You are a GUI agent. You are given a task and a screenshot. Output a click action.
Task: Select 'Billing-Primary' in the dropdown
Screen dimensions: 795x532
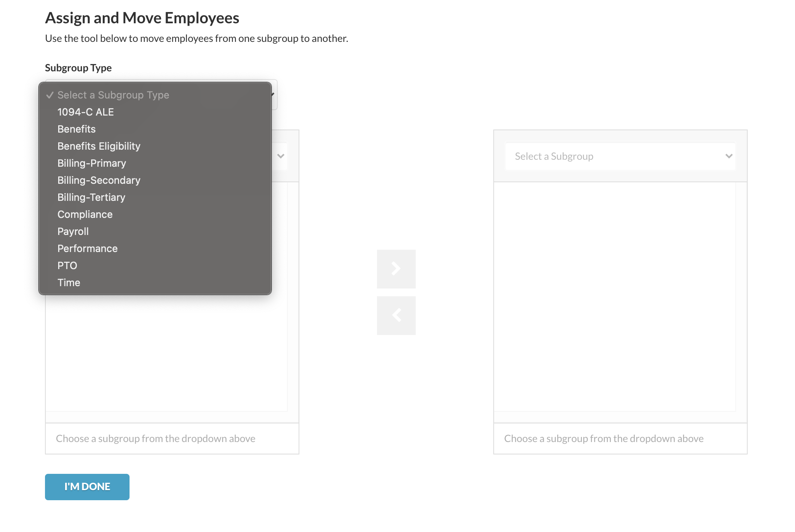[x=155, y=163]
